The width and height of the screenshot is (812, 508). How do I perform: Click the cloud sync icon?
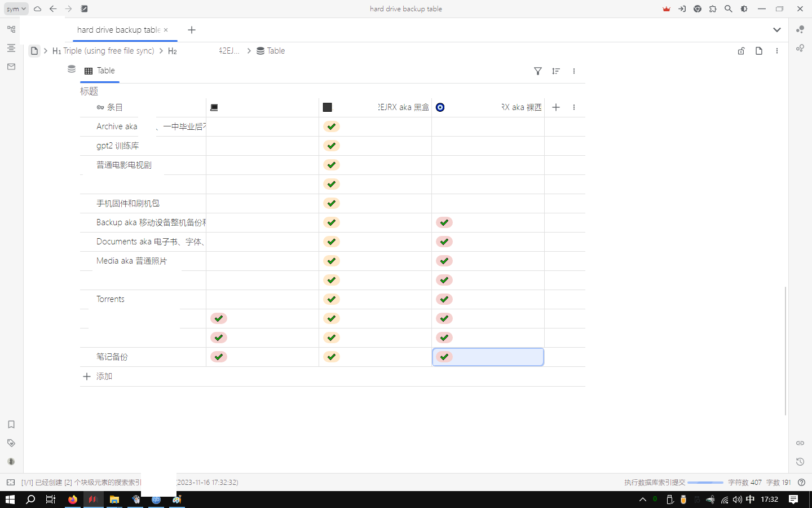[37, 9]
